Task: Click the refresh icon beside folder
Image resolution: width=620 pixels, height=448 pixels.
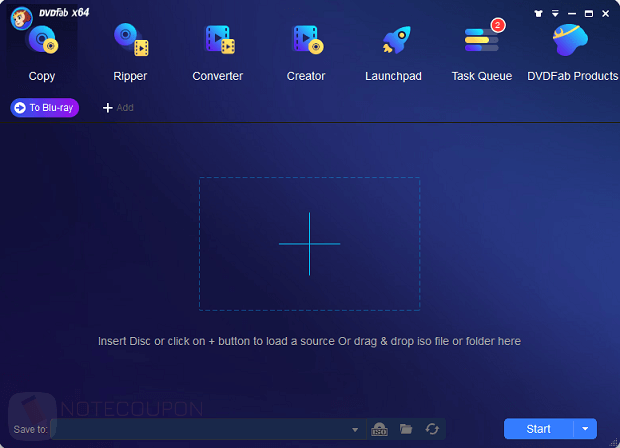Action: 432,429
